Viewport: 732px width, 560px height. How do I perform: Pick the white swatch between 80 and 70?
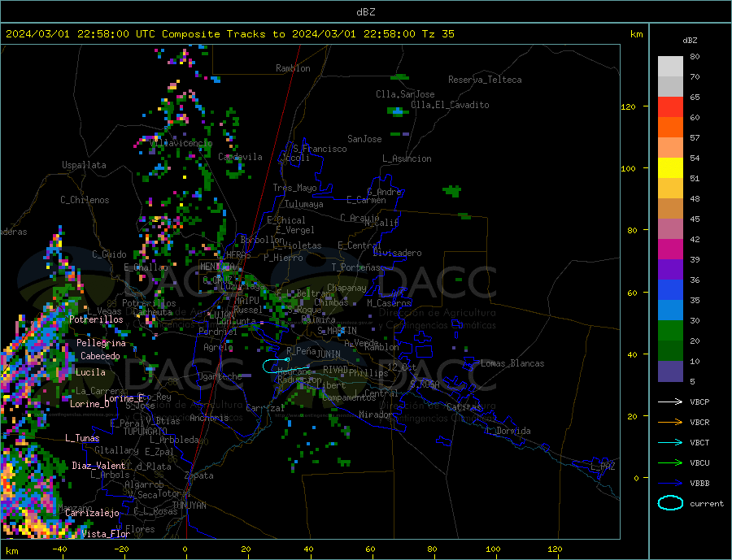click(670, 67)
